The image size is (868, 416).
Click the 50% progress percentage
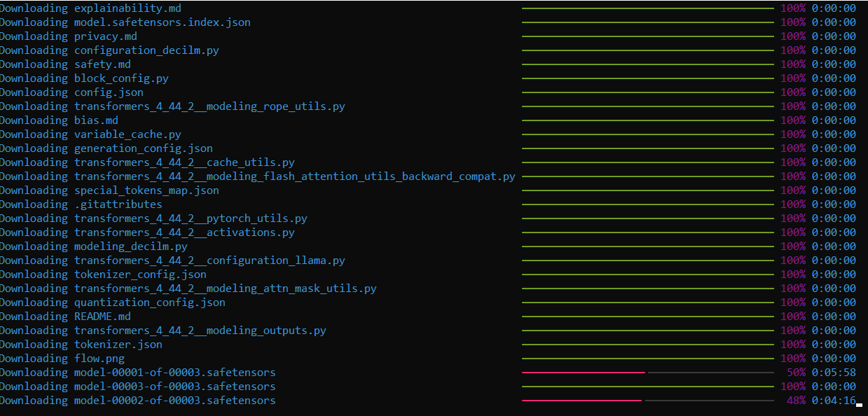pyautogui.click(x=796, y=373)
